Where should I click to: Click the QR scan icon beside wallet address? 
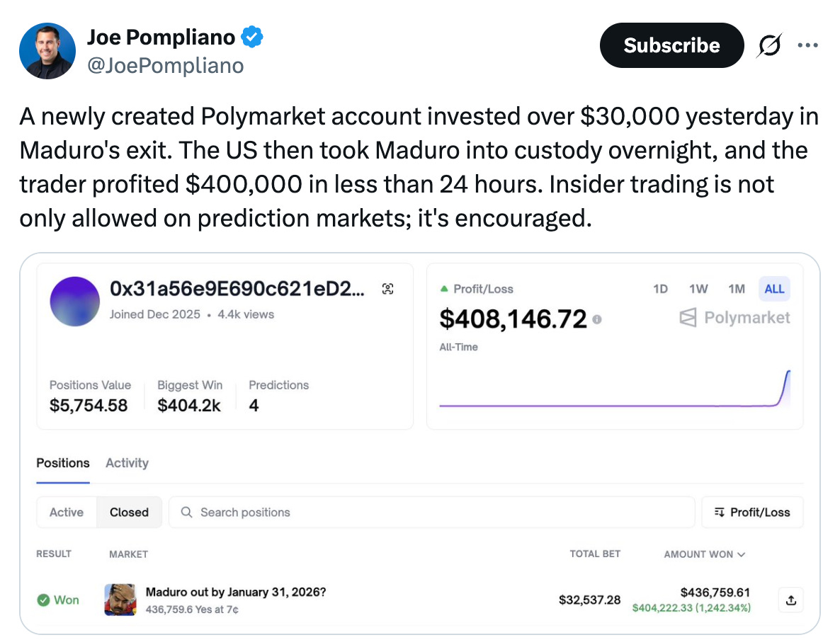click(x=387, y=288)
